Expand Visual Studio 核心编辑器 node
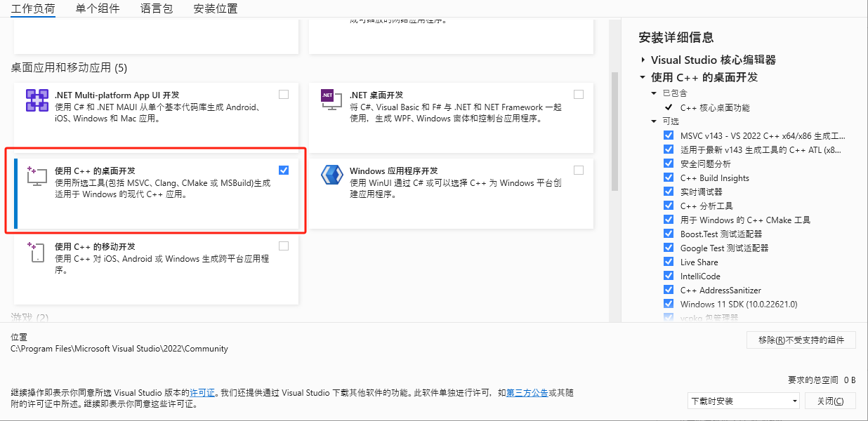The image size is (868, 421). pyautogui.click(x=643, y=60)
